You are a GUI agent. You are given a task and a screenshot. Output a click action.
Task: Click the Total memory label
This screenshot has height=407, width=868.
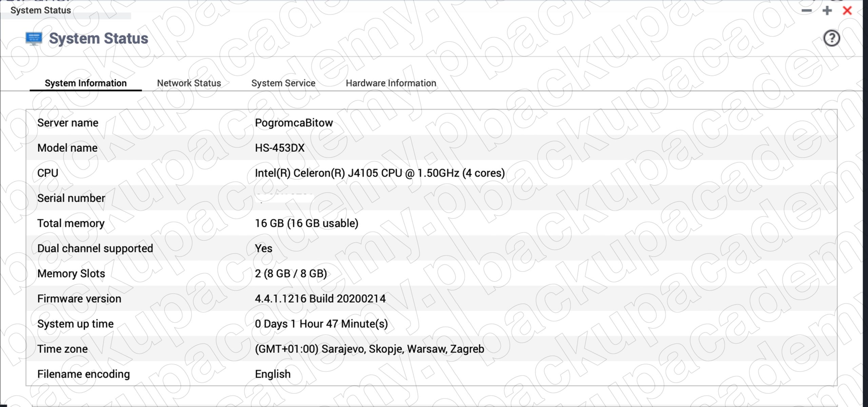point(71,223)
